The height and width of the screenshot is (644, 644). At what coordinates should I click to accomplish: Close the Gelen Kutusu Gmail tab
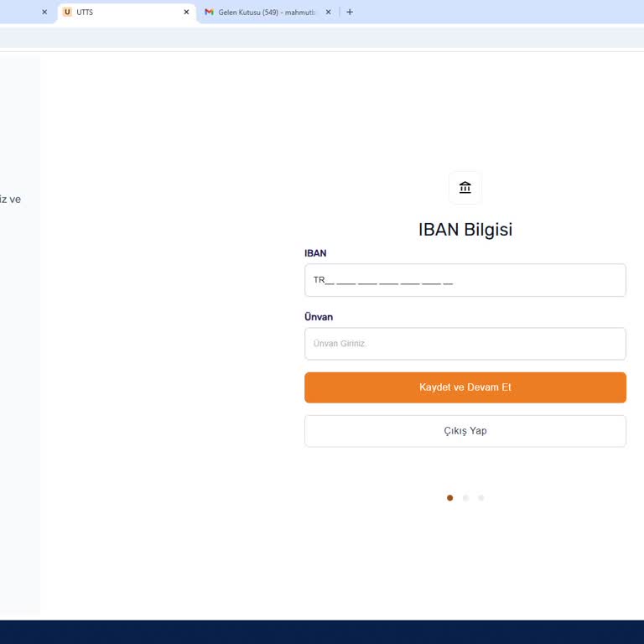pyautogui.click(x=328, y=13)
